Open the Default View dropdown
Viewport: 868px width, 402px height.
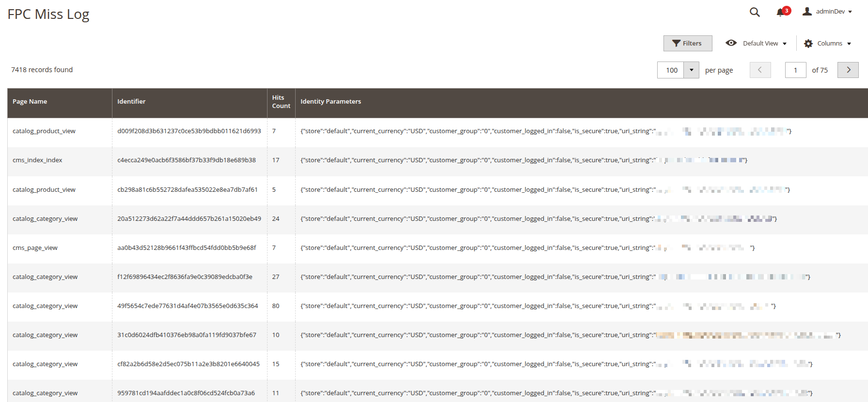tap(765, 44)
